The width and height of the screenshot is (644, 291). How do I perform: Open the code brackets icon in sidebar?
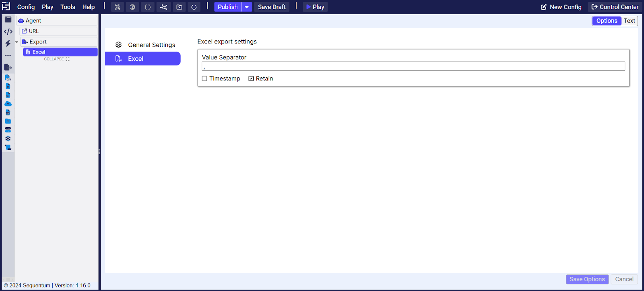[8, 31]
